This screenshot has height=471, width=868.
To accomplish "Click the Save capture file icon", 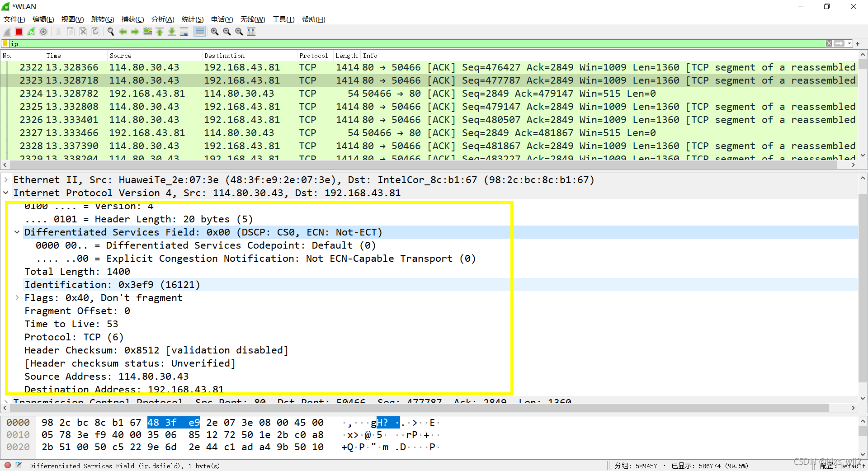I will (x=71, y=32).
